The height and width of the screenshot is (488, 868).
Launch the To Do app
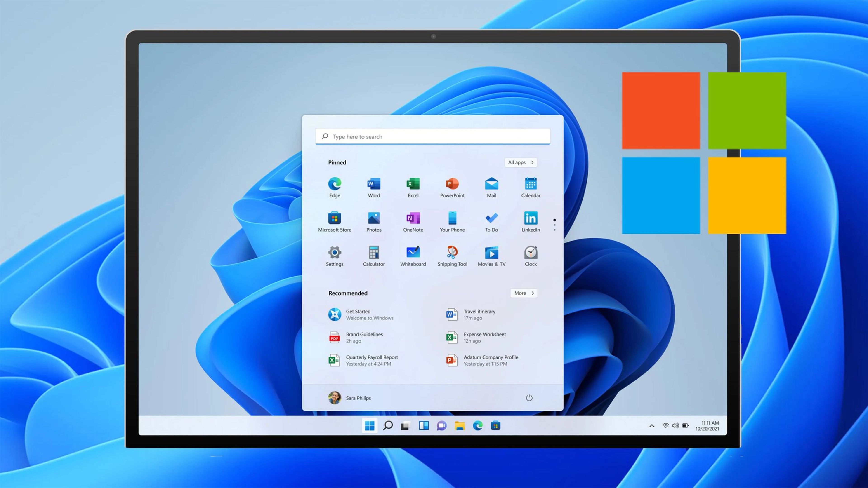pyautogui.click(x=491, y=222)
